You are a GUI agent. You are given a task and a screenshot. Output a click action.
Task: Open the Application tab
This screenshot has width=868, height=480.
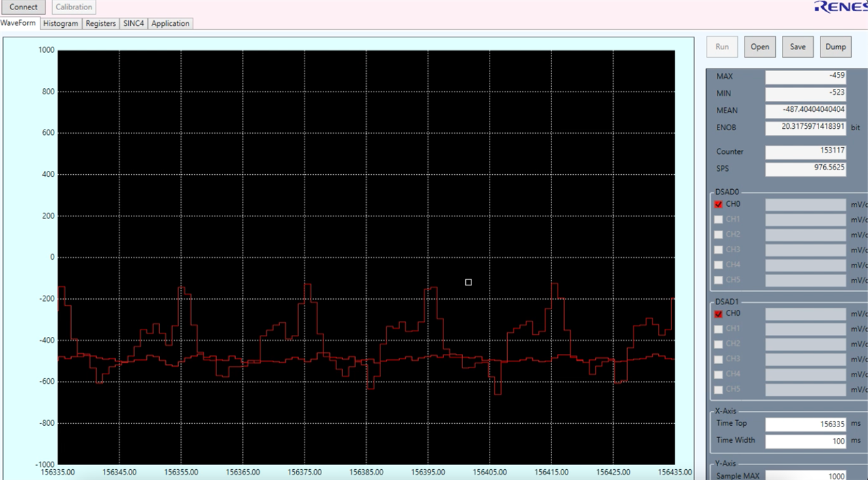tap(170, 23)
